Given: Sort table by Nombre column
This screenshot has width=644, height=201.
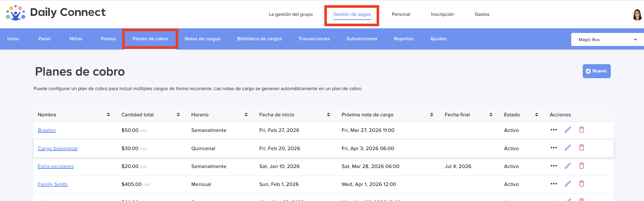Looking at the screenshot, I should (x=108, y=115).
